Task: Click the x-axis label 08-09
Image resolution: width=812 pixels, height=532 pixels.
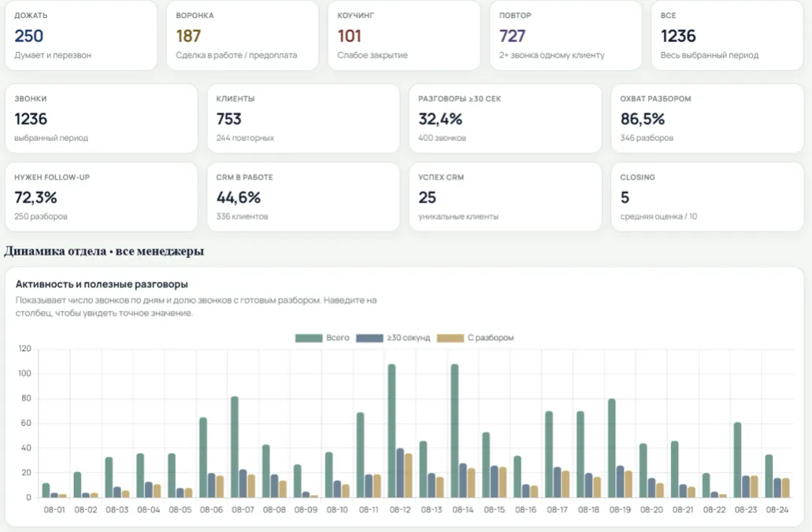Action: click(306, 510)
